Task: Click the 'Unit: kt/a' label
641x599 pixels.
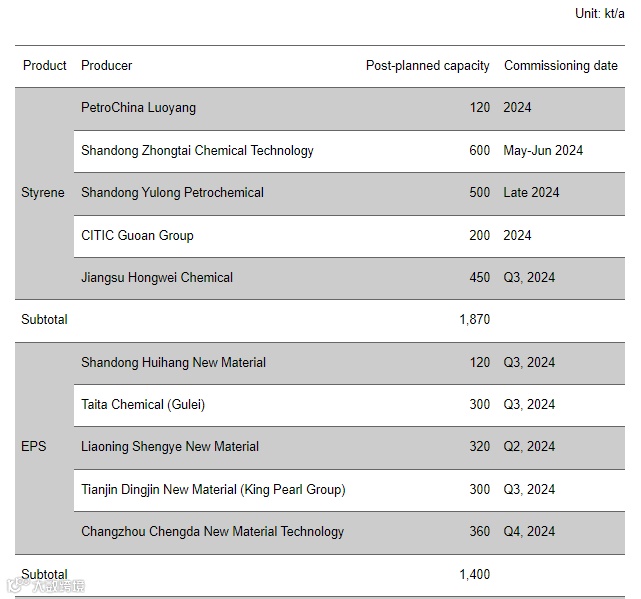Action: pos(599,14)
